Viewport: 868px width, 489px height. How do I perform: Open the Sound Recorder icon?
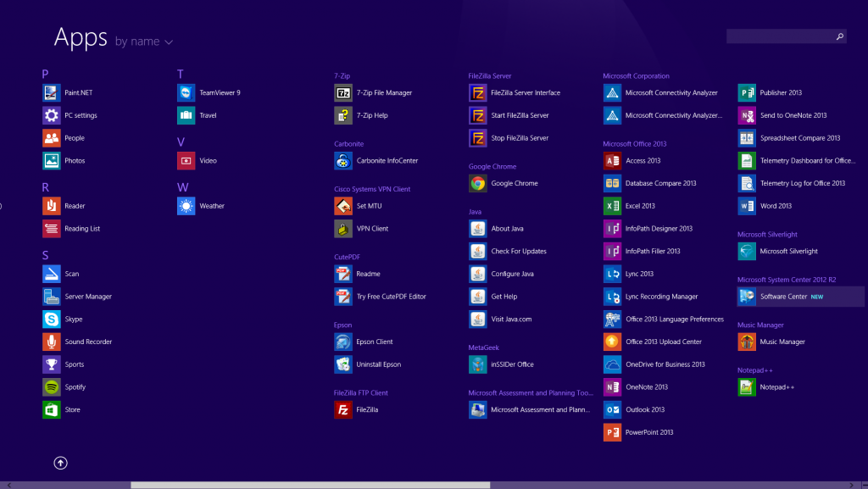pos(52,342)
